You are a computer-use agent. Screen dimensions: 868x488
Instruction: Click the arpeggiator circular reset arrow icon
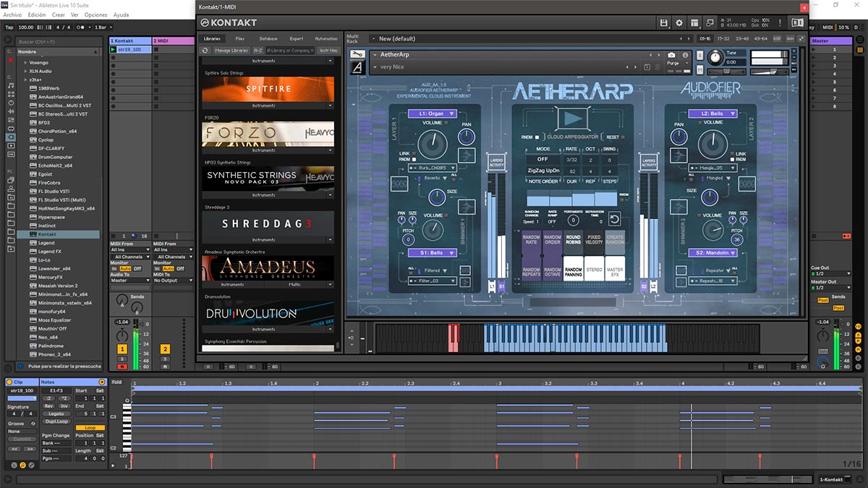614,219
